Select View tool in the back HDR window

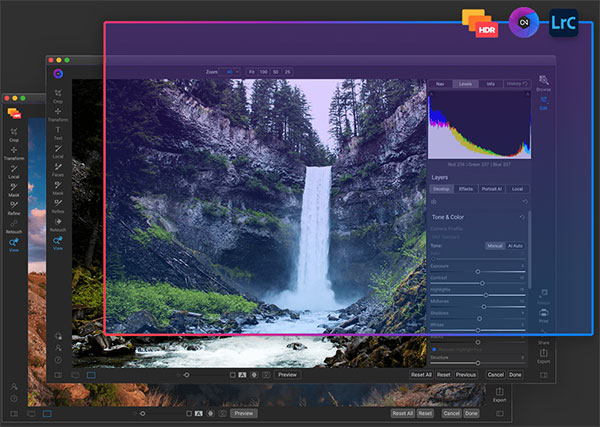point(14,244)
